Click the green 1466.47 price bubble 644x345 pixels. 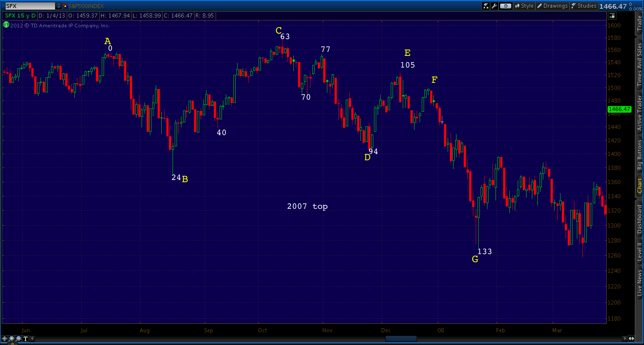tap(619, 109)
